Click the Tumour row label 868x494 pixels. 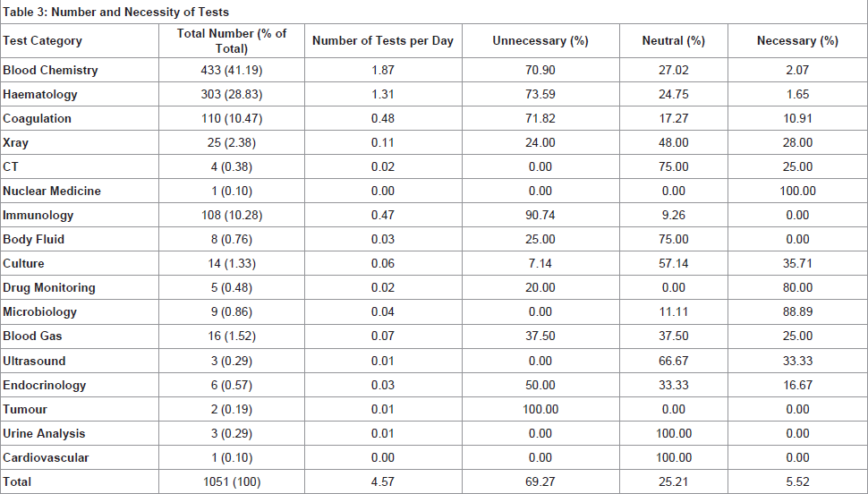click(25, 410)
